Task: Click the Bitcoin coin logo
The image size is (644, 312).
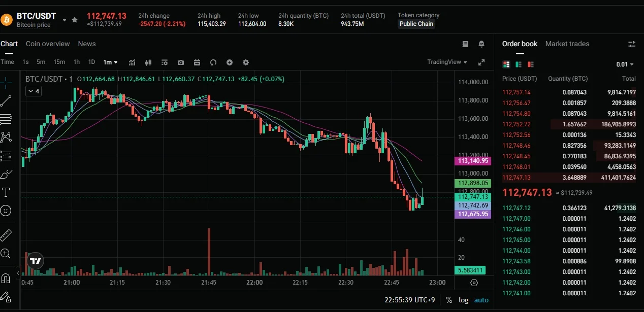Action: coord(7,20)
